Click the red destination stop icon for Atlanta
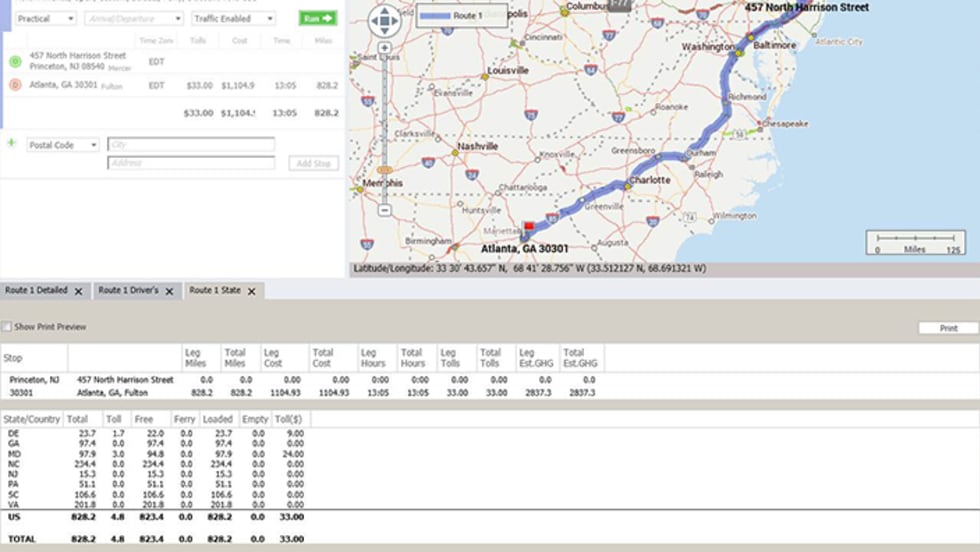Viewport: 980px width, 552px height. [x=15, y=85]
